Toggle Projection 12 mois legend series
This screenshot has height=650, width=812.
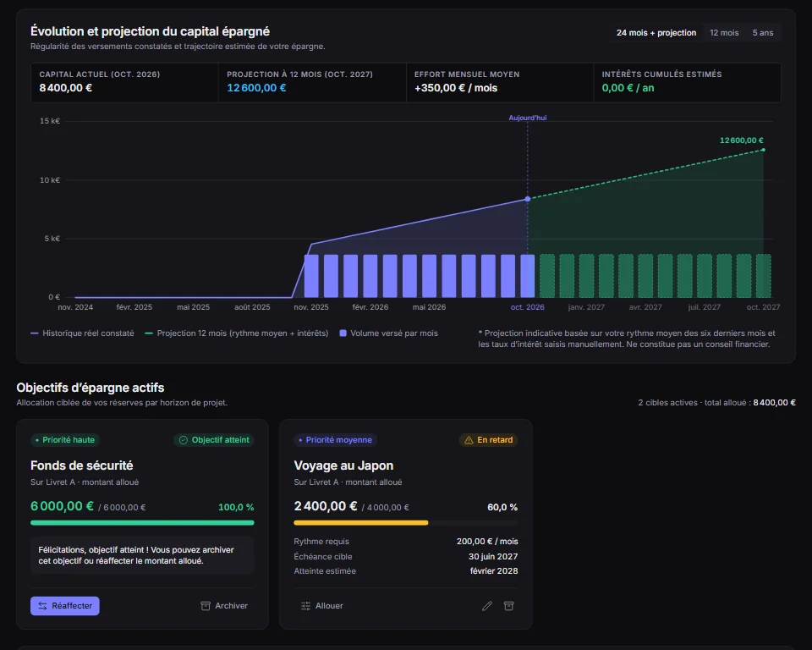coord(237,333)
